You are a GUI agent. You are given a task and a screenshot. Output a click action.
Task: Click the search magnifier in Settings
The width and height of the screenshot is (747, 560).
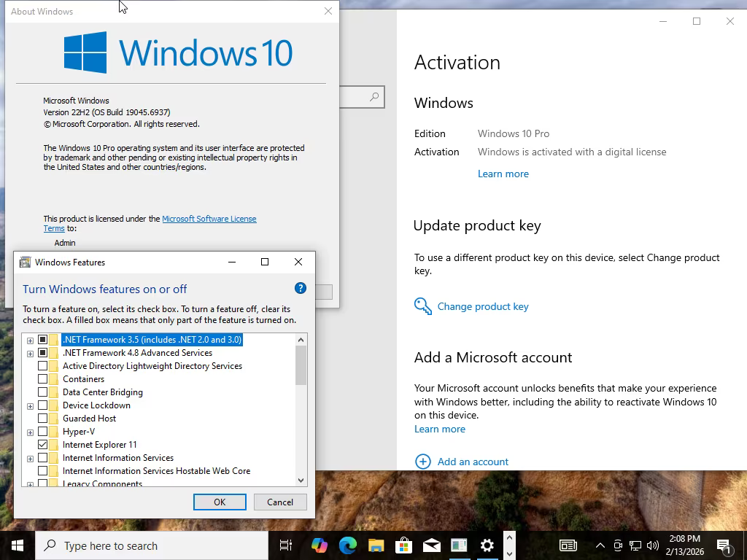coord(374,97)
